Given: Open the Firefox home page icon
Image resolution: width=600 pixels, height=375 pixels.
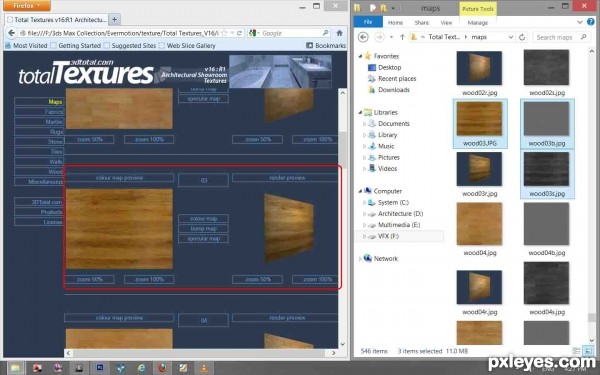Looking at the screenshot, I should pyautogui.click(x=339, y=33).
